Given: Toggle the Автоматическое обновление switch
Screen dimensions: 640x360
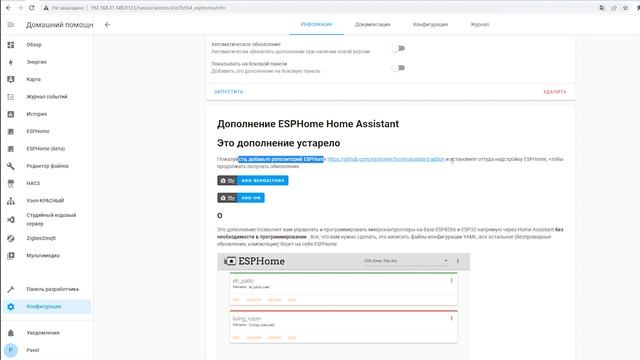Looking at the screenshot, I should pos(398,48).
